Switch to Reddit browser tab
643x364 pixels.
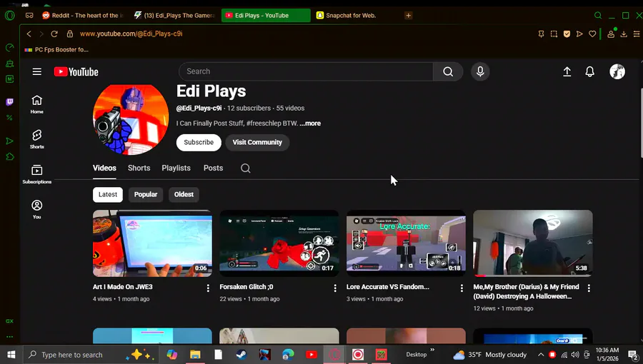pyautogui.click(x=83, y=16)
